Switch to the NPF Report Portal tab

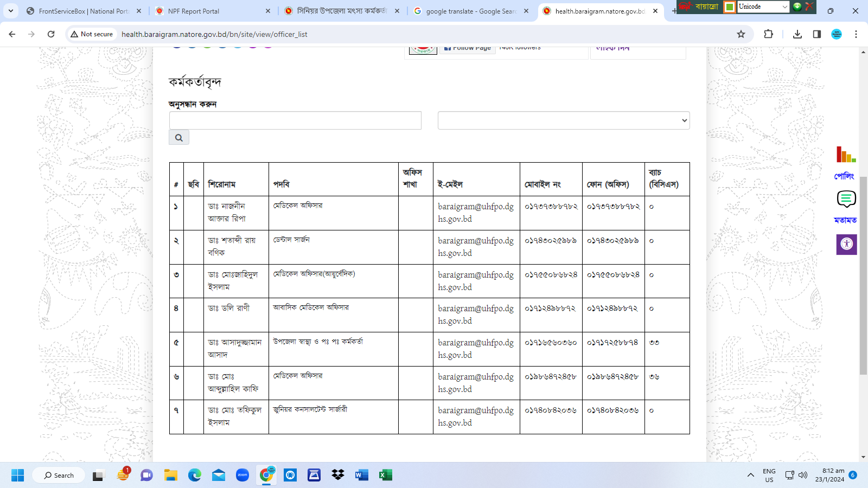212,11
